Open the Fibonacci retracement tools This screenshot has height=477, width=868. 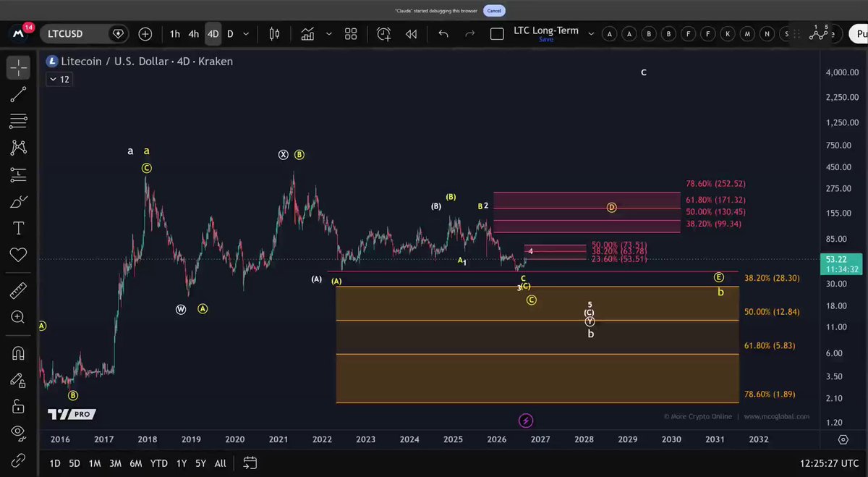(x=18, y=121)
